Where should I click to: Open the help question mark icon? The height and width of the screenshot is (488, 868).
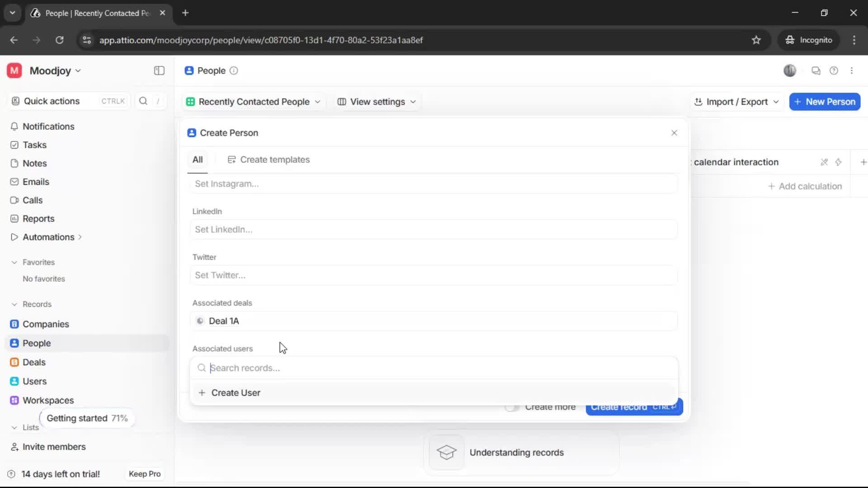[x=834, y=70]
